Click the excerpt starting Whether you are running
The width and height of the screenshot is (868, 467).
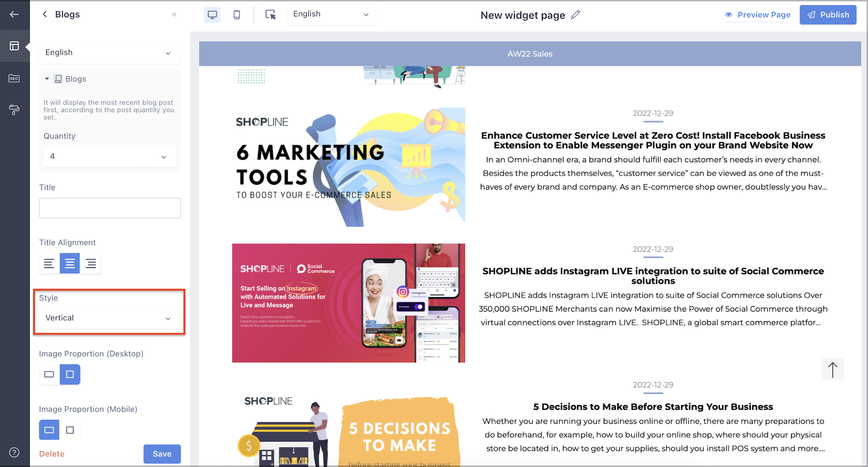point(653,435)
